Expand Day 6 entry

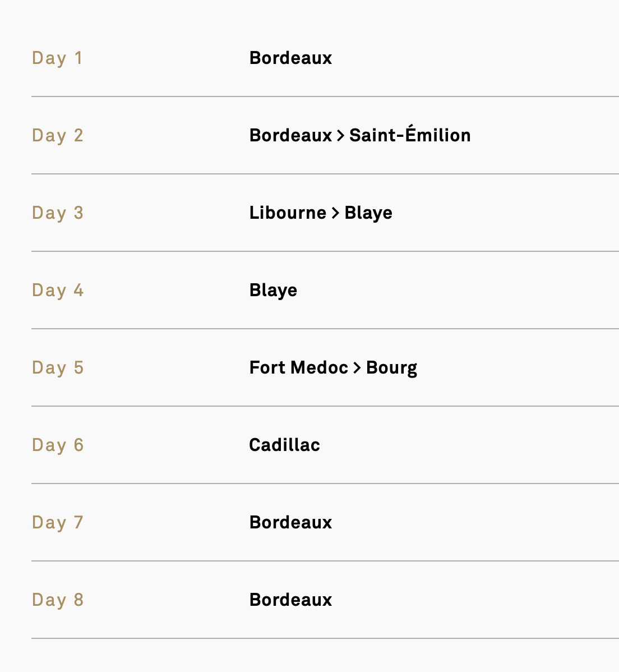pyautogui.click(x=325, y=445)
